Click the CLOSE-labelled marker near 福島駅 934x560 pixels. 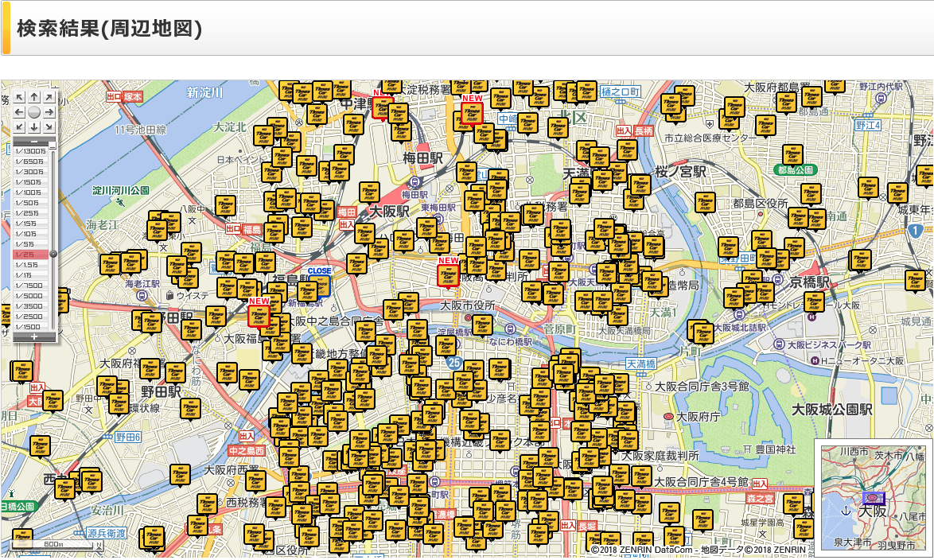pyautogui.click(x=320, y=286)
